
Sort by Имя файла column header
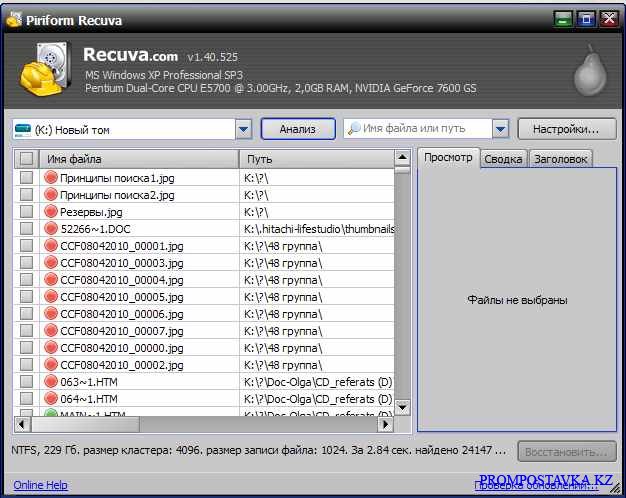point(139,159)
